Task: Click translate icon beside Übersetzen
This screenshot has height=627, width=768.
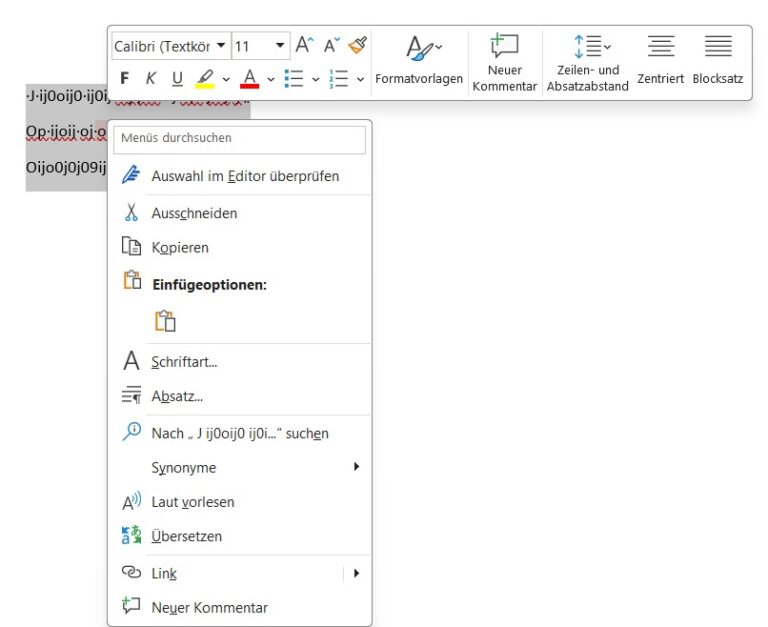Action: [x=131, y=535]
